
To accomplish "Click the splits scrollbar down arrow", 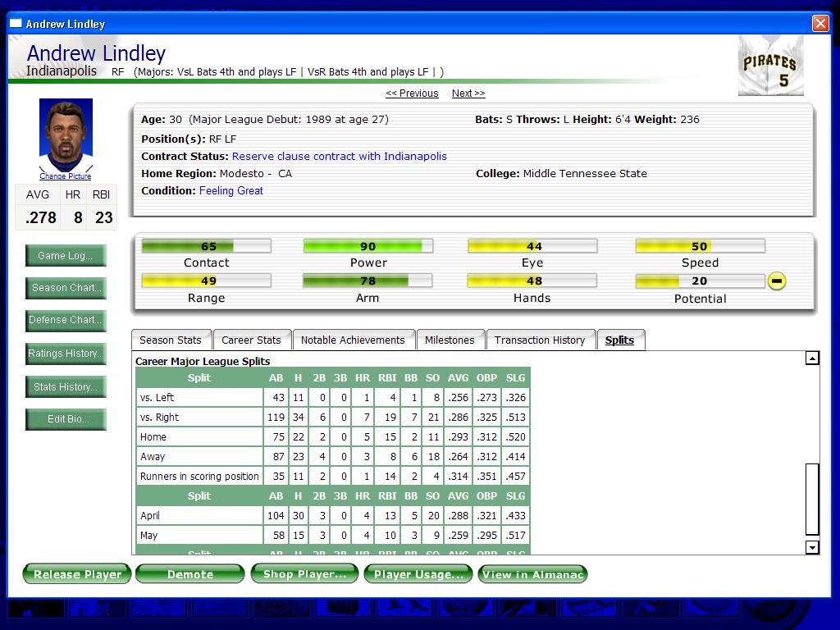I will [x=812, y=547].
